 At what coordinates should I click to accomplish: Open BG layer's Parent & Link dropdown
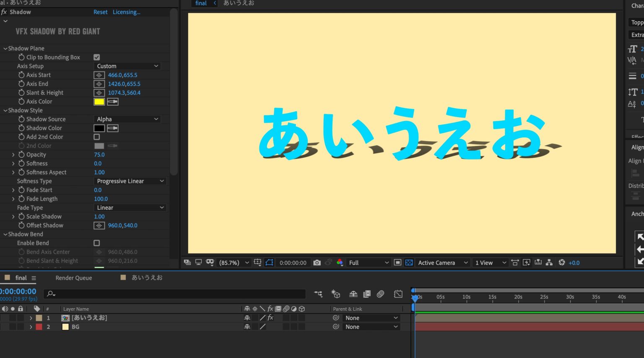pos(371,327)
